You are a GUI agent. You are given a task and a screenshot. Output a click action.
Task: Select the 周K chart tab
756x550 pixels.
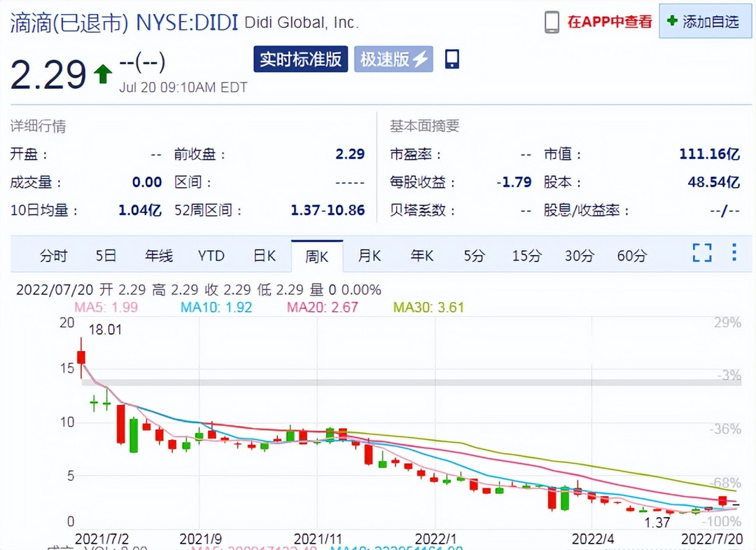tap(317, 256)
